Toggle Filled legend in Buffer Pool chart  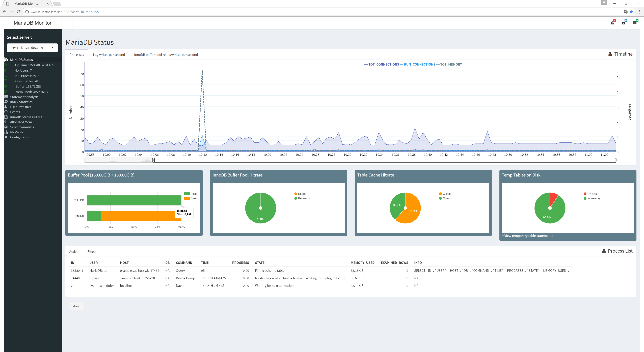tap(191, 194)
